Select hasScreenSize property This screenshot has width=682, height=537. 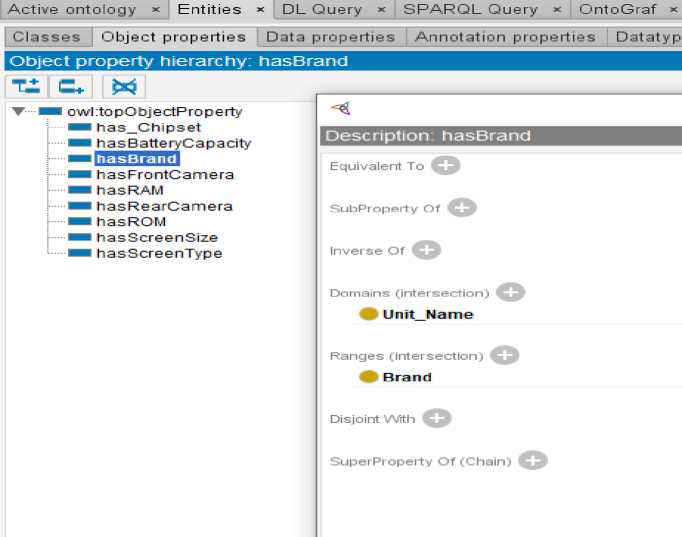(157, 237)
